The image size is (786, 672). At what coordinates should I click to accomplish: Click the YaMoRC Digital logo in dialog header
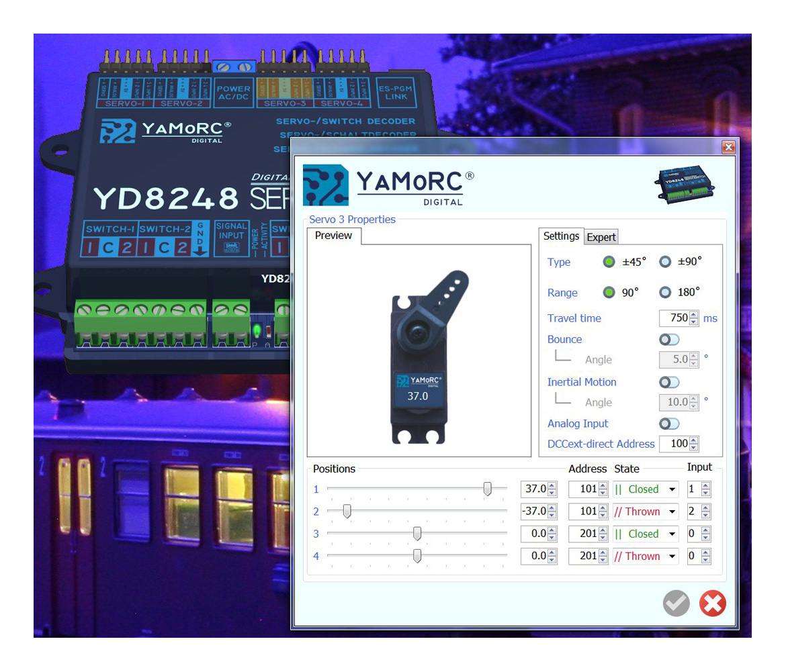[388, 185]
